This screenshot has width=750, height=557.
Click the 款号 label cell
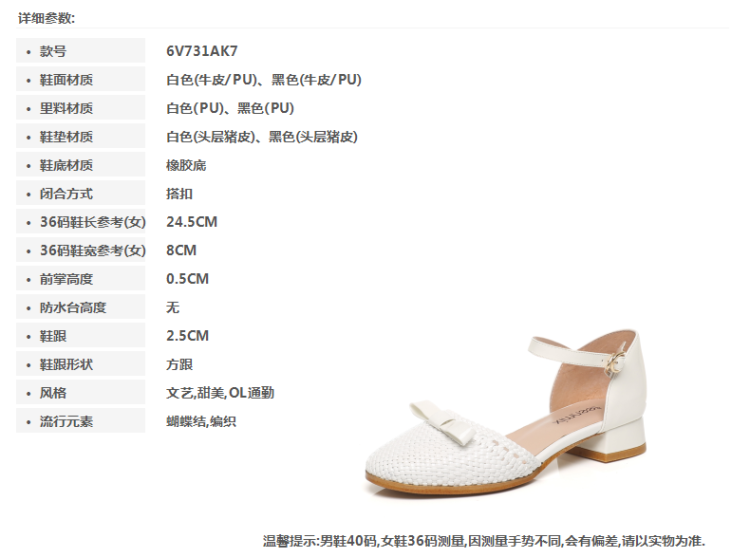[x=80, y=51]
